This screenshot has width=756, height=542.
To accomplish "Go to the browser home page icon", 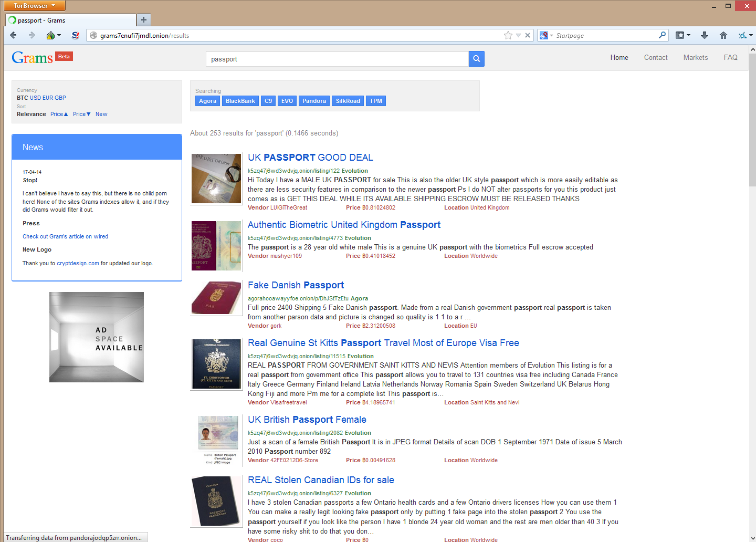I will coord(723,35).
